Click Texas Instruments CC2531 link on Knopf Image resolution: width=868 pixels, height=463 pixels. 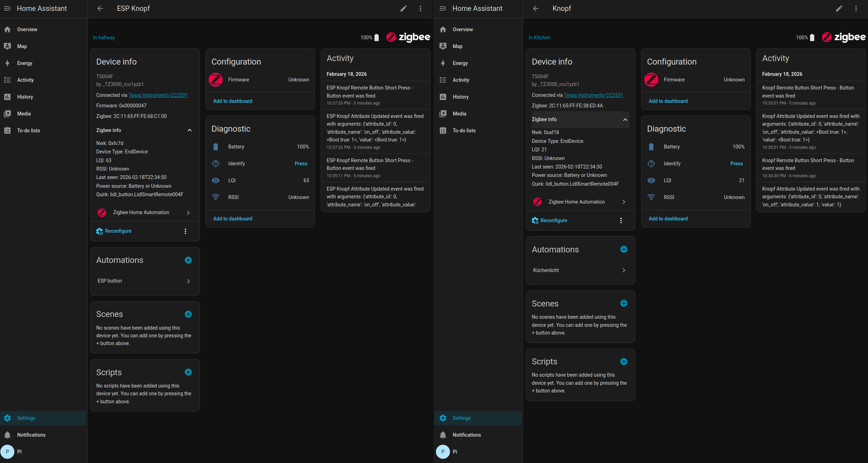[593, 95]
